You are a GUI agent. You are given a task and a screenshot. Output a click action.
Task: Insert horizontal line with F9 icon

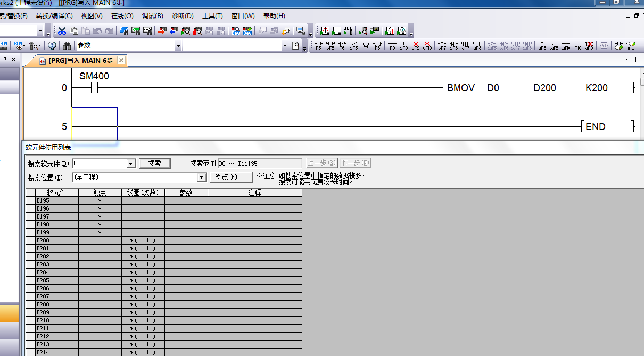392,46
